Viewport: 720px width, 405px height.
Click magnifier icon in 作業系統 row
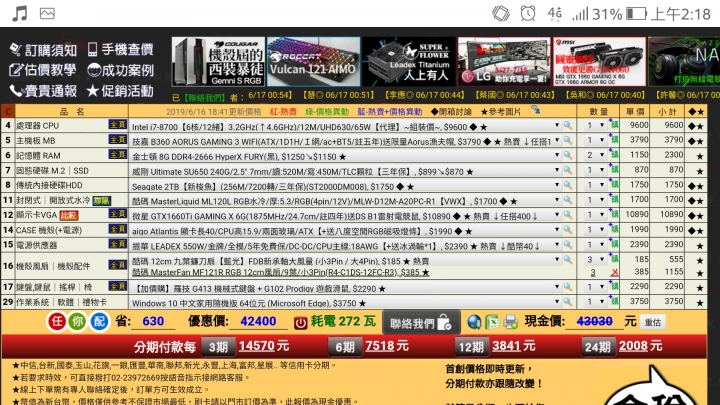(568, 302)
